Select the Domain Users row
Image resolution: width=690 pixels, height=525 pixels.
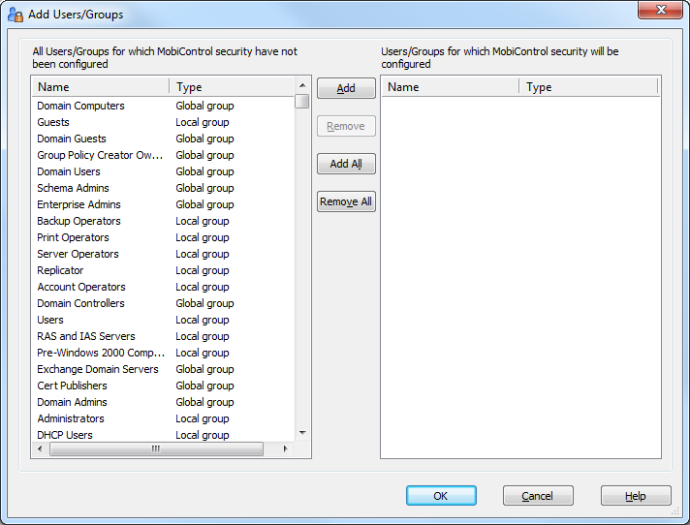point(163,172)
